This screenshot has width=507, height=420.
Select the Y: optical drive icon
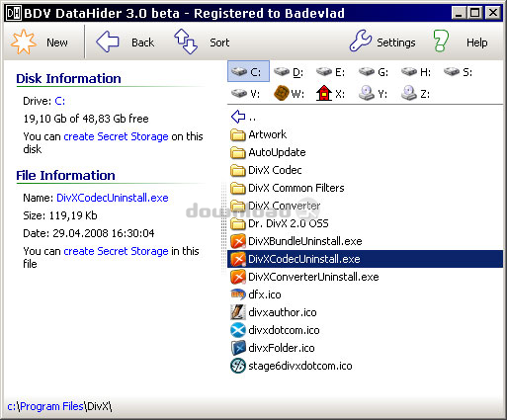(x=367, y=94)
